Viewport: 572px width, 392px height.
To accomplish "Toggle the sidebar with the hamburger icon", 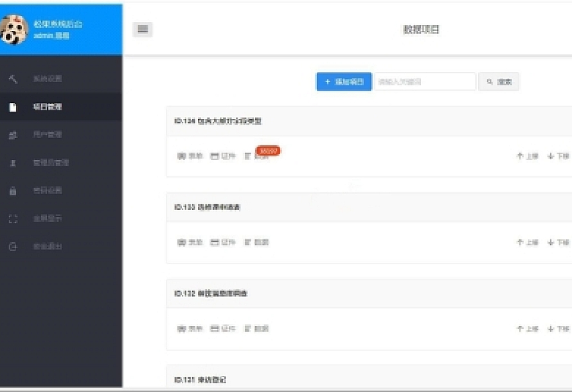I will [143, 29].
